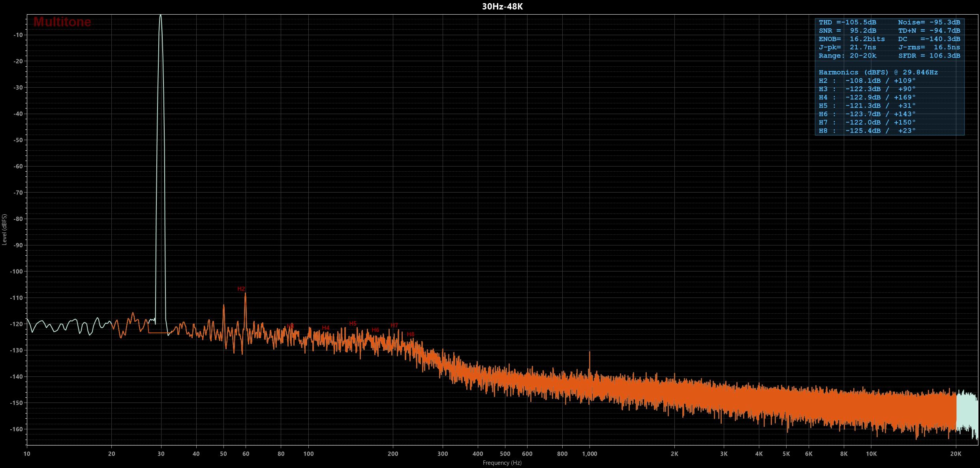Click the SFDR = 106.3dB value
The image size is (980, 468).
(x=929, y=56)
